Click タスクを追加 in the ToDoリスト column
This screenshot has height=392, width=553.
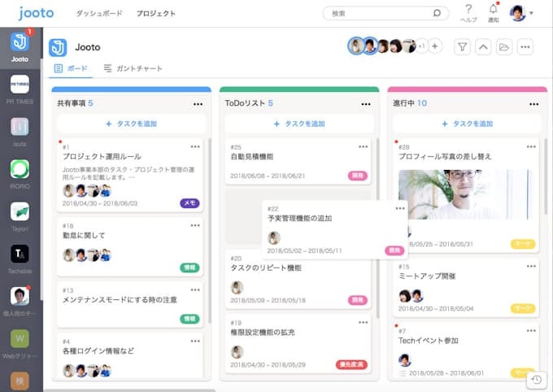pos(299,124)
